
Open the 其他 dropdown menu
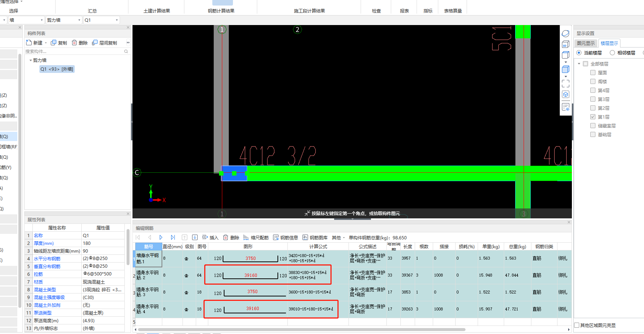point(338,238)
